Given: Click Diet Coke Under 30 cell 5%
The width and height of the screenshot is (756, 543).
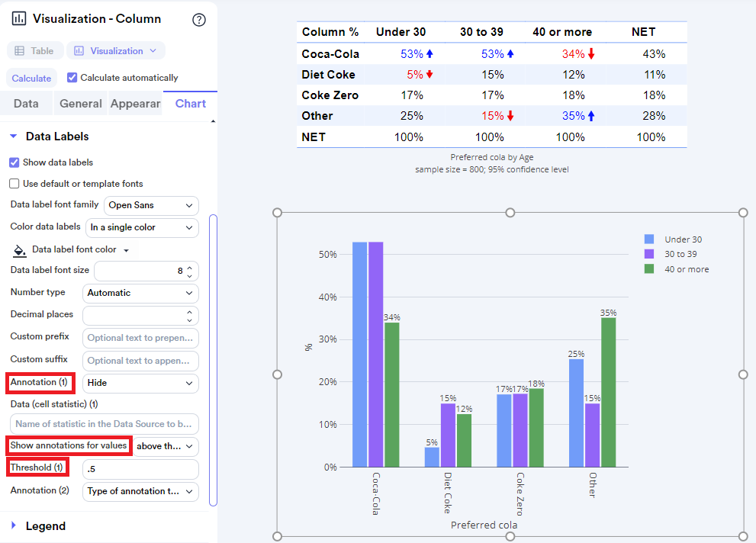Looking at the screenshot, I should pos(415,75).
